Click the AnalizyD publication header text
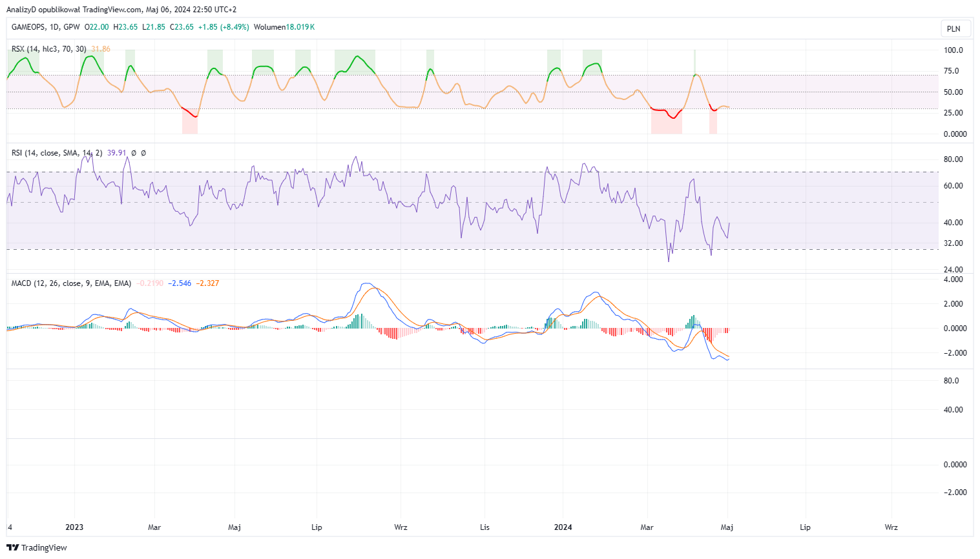The image size is (980, 559). pos(121,10)
